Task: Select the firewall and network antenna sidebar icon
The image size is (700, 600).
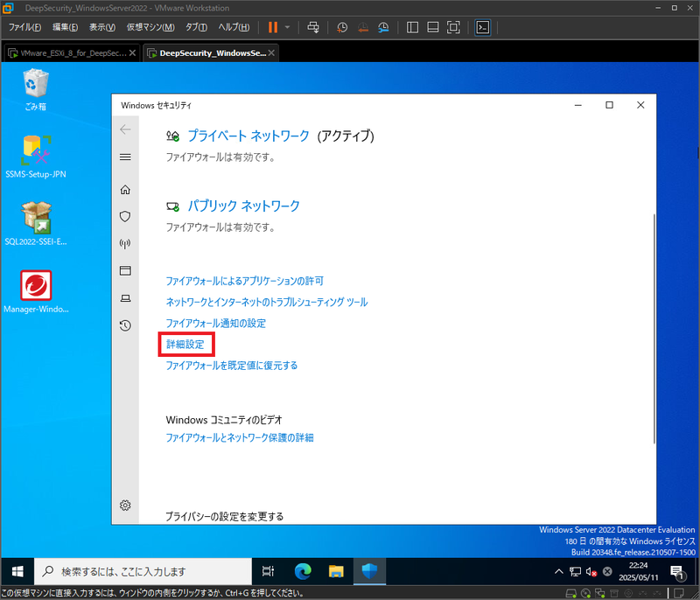Action: point(125,244)
